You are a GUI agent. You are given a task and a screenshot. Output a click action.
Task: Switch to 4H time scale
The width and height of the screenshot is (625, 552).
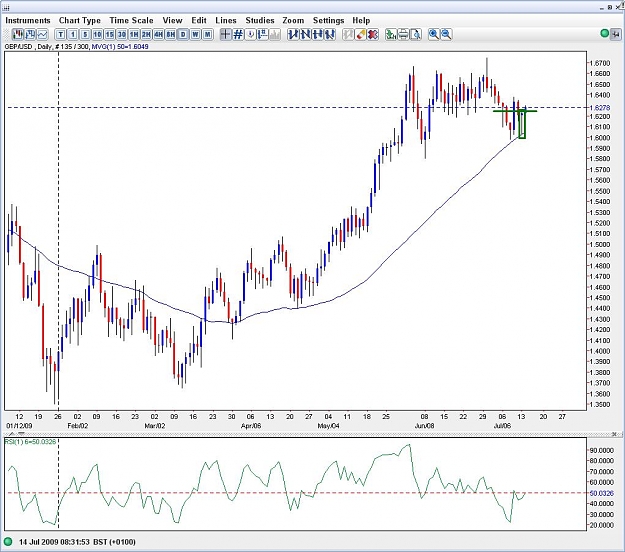(159, 34)
